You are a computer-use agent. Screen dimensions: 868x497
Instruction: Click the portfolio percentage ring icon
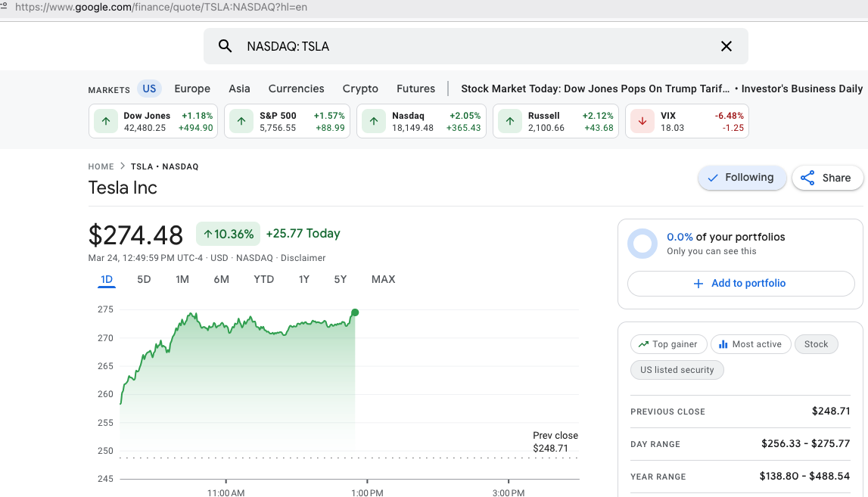[x=642, y=244]
